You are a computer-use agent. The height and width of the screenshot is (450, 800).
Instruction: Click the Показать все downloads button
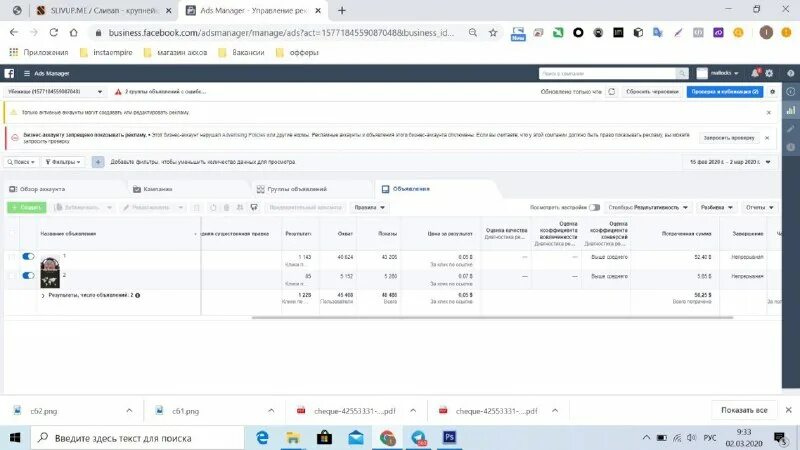744,410
